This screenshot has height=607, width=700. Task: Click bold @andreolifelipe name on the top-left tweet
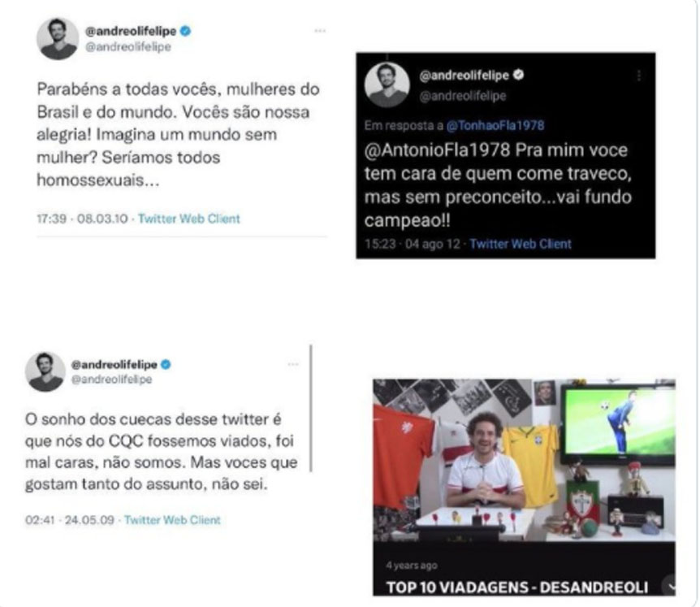[131, 31]
